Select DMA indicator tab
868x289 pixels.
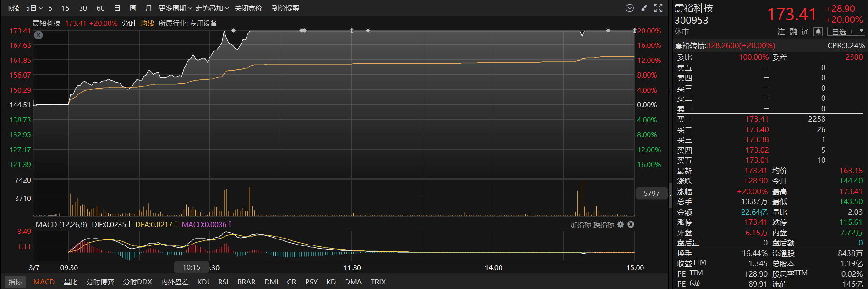(353, 282)
